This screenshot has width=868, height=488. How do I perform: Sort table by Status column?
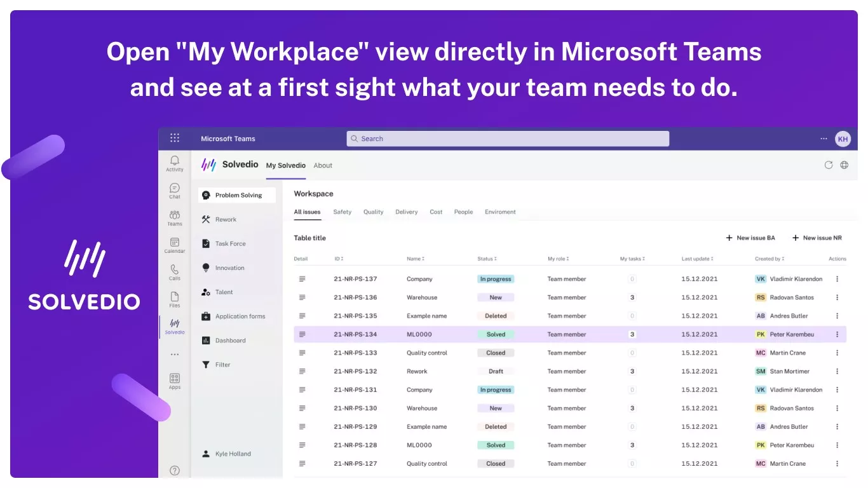click(x=487, y=259)
